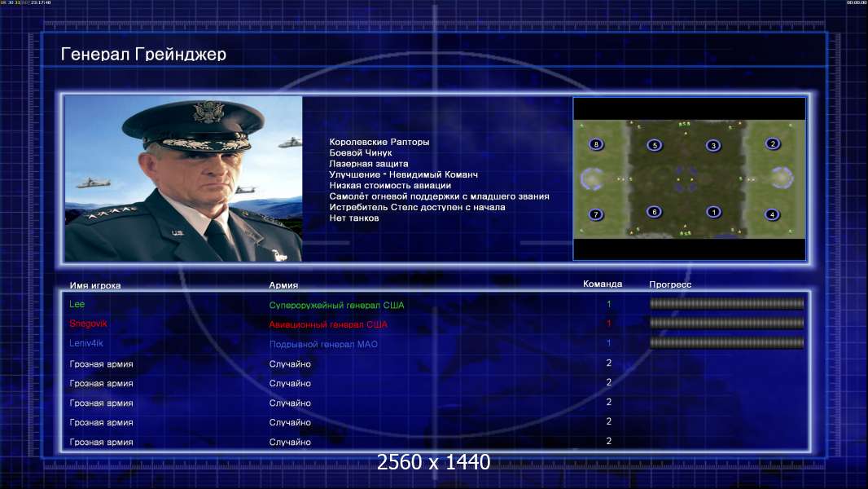868x489 pixels.
Task: Click the right base ring on the minimap
Action: point(782,178)
